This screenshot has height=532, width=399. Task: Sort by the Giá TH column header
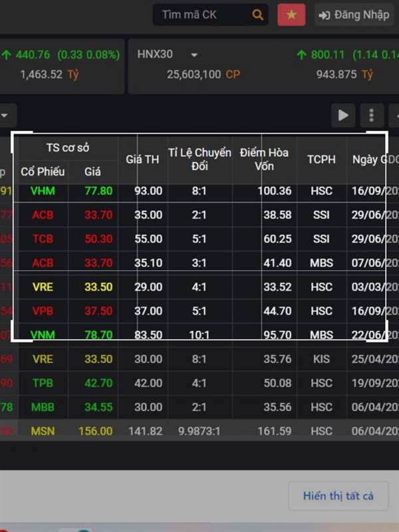[x=142, y=160]
